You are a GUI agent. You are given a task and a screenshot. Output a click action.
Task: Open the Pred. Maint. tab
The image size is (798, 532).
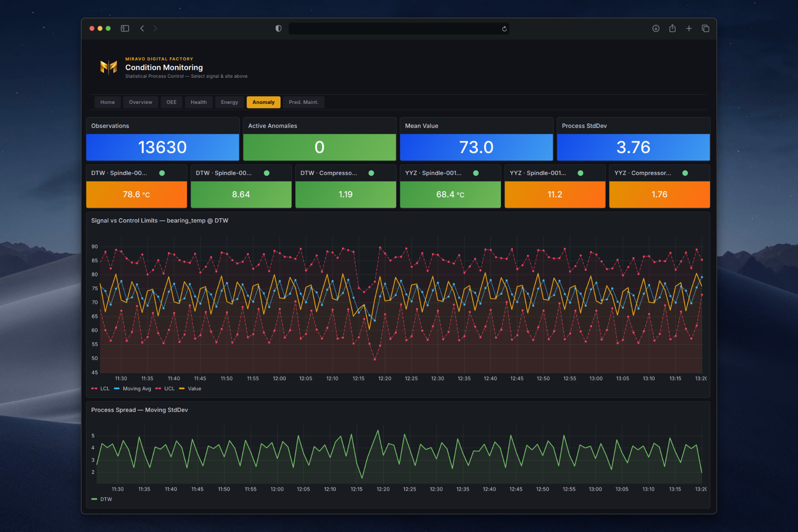[303, 102]
